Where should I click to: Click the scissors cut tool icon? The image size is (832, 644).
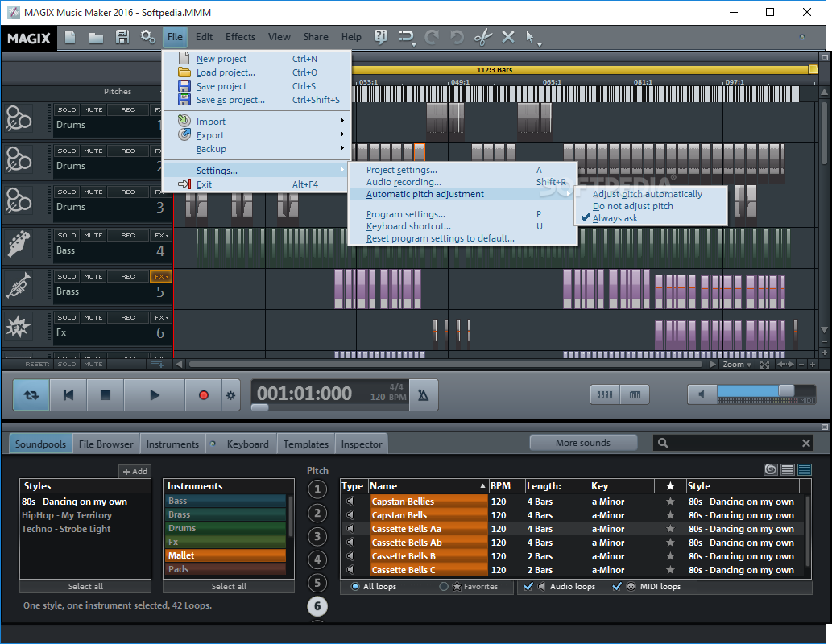coord(483,37)
